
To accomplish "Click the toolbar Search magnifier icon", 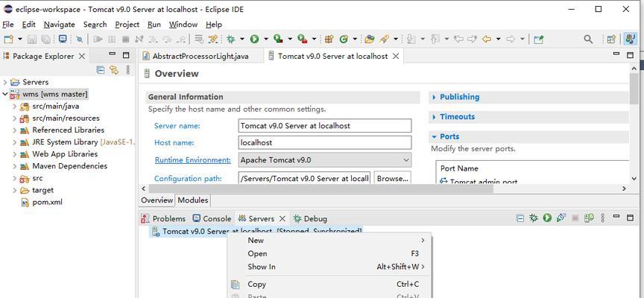I will (588, 39).
